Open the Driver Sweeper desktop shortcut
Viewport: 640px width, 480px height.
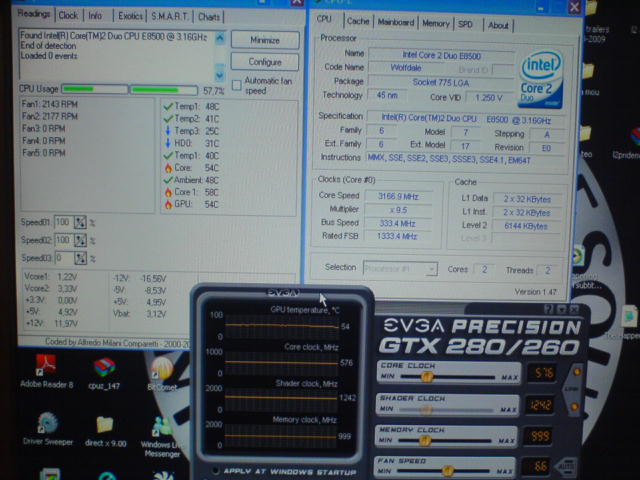click(x=48, y=428)
